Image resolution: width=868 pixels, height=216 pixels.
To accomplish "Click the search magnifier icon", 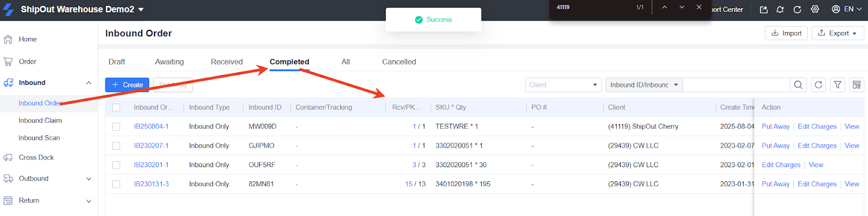I will (798, 85).
